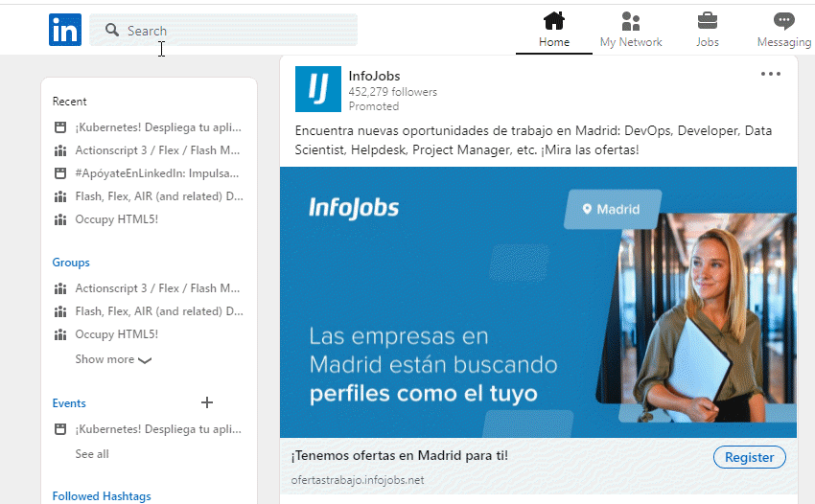The height and width of the screenshot is (504, 815).
Task: Click the 'Recent' heading text
Action: 69,102
